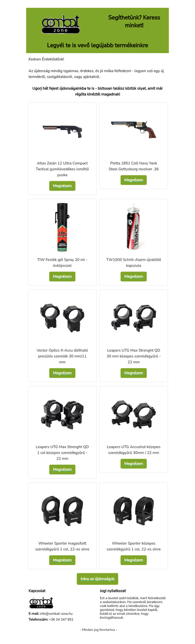The height and width of the screenshot is (644, 195).
Task: Click the Segíthetünk? Keress minket! header text
Action: [134, 21]
